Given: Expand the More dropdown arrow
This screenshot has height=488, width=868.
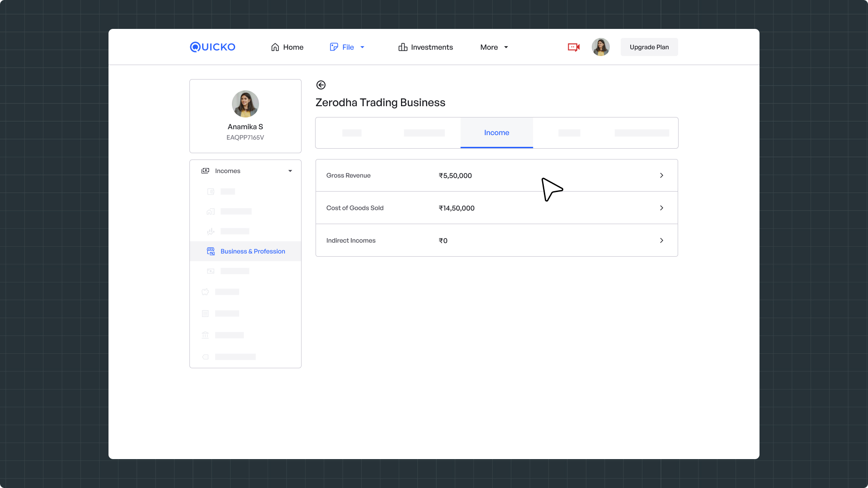Looking at the screenshot, I should (506, 47).
